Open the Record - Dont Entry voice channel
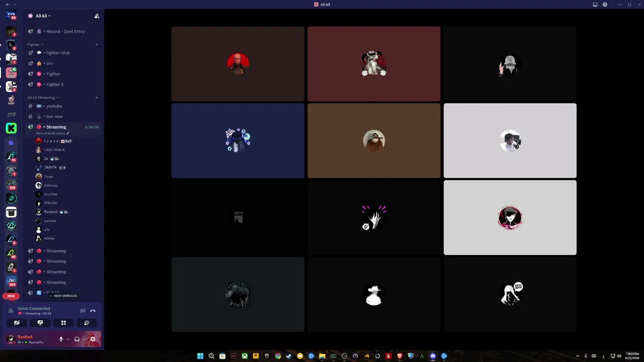Screen dimensions: 644x362 63,32
